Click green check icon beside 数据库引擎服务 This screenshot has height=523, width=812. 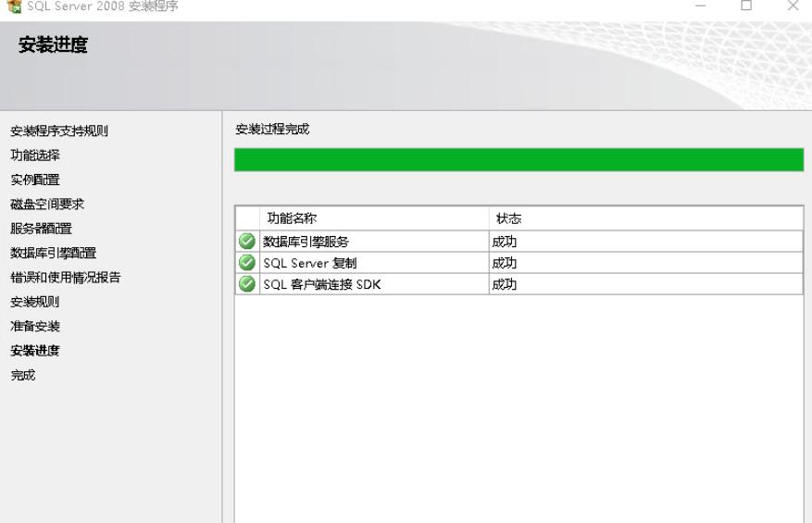[247, 242]
